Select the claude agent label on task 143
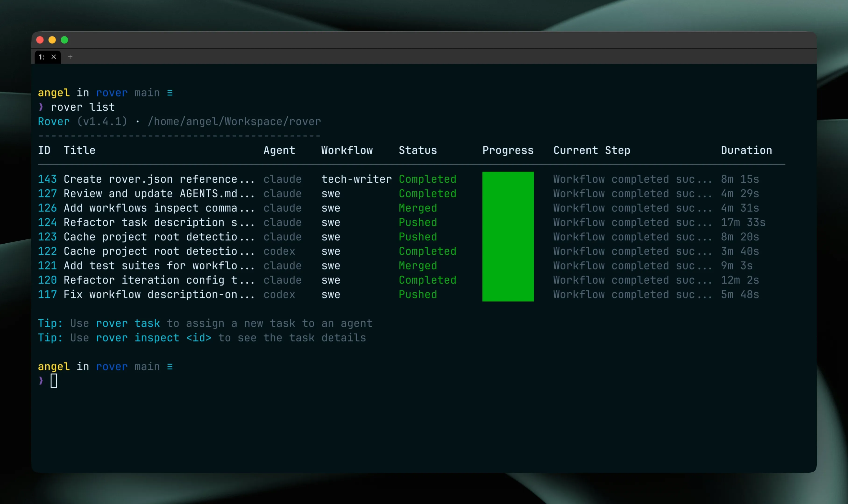The width and height of the screenshot is (848, 504). [282, 179]
